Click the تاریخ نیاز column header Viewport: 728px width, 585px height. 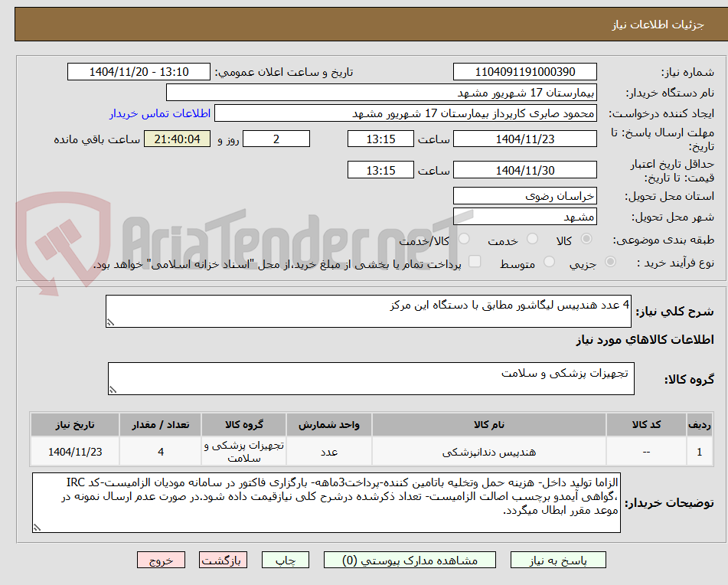point(75,425)
